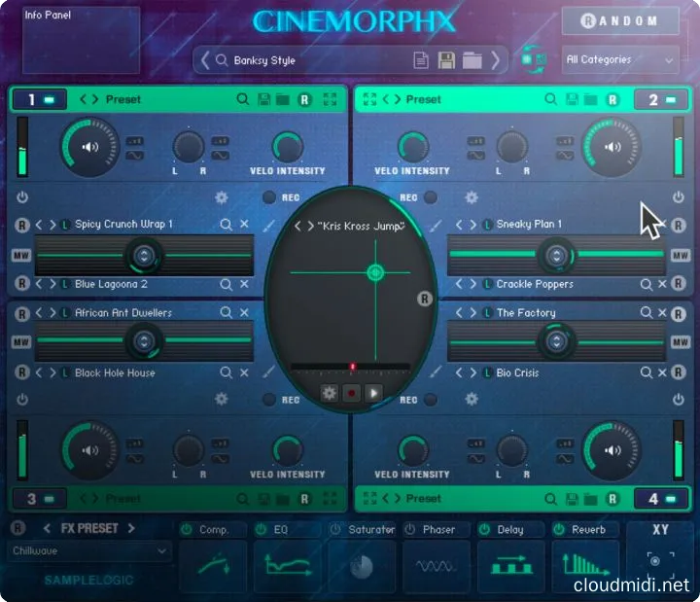Open the Reverb effect graphic
Image resolution: width=700 pixels, height=602 pixels.
point(585,566)
